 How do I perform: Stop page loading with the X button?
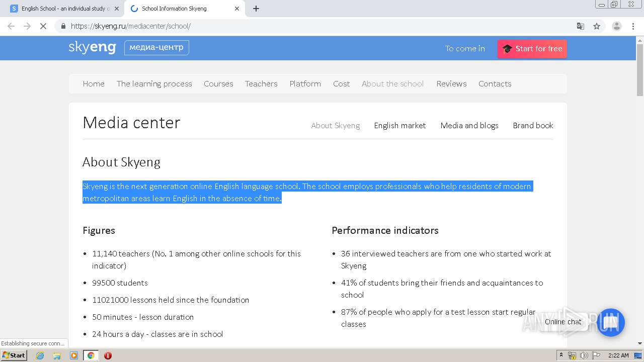coord(43,26)
